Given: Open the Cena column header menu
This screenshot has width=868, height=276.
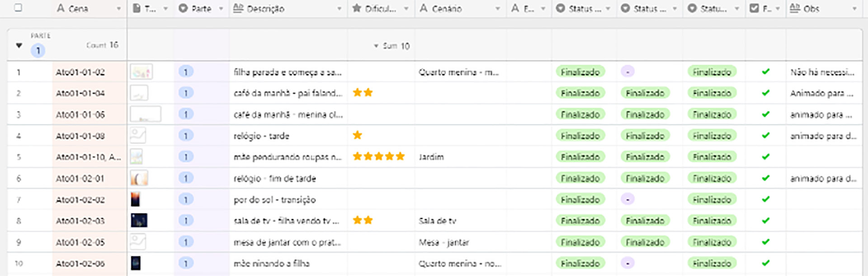Looking at the screenshot, I should tap(118, 9).
